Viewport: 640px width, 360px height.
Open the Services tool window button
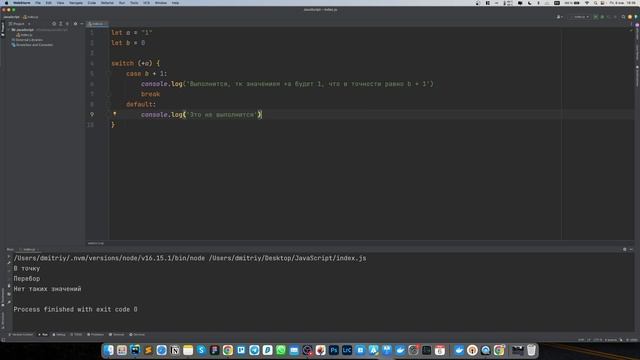click(x=137, y=335)
